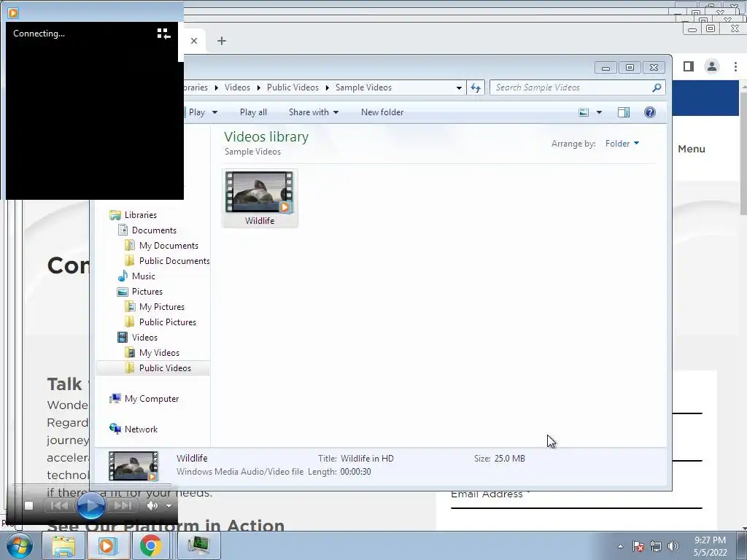Stop playback in Windows Media Player
This screenshot has width=747, height=560.
28,506
